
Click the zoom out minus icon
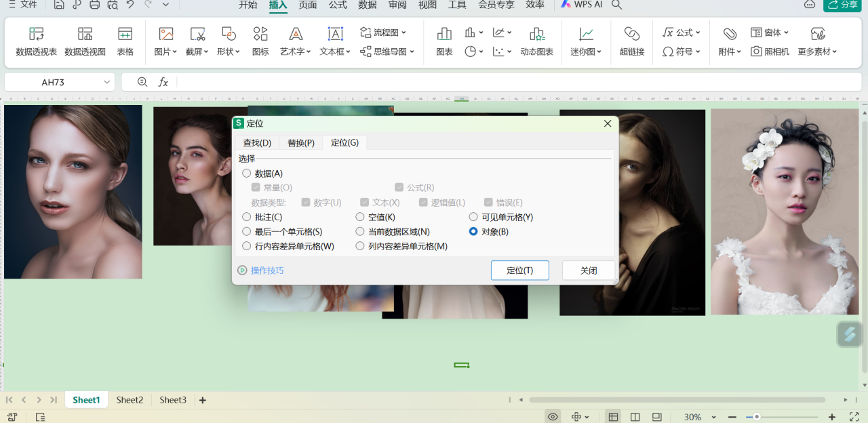click(x=732, y=417)
